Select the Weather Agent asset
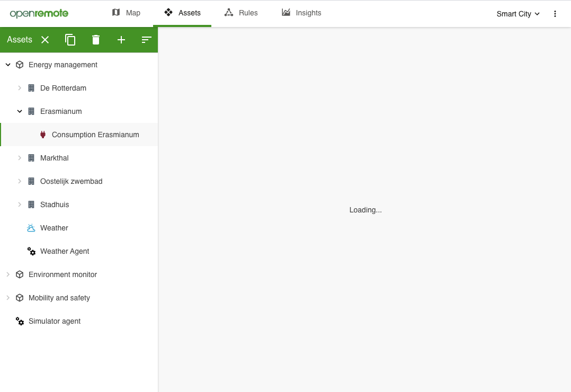Viewport: 571px width, 392px height. pyautogui.click(x=79, y=252)
